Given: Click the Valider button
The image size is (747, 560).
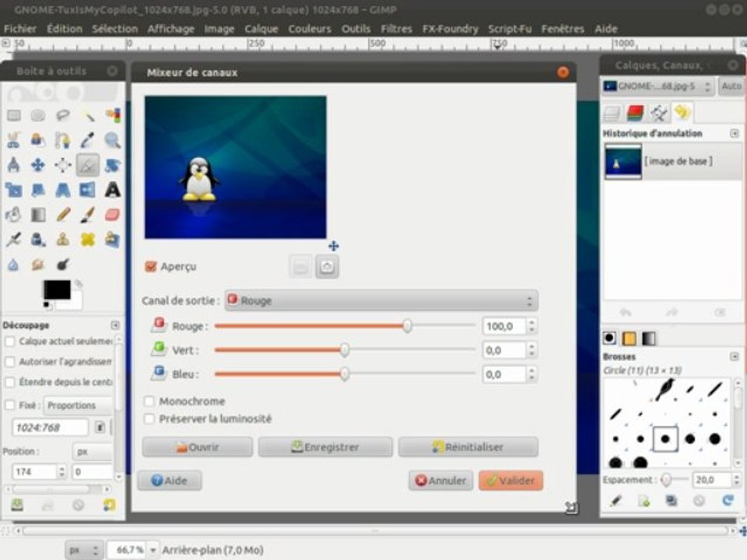Looking at the screenshot, I should pyautogui.click(x=510, y=481).
